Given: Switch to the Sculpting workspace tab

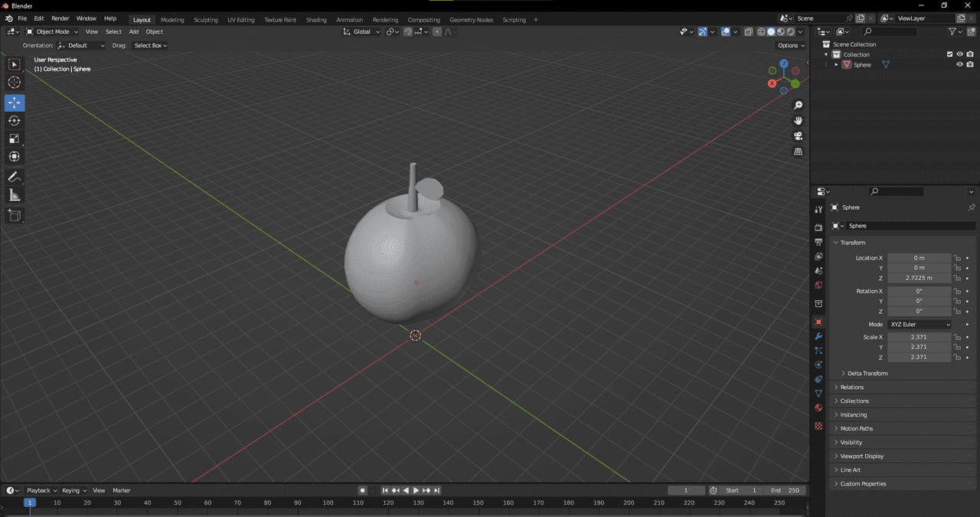Looking at the screenshot, I should (205, 20).
